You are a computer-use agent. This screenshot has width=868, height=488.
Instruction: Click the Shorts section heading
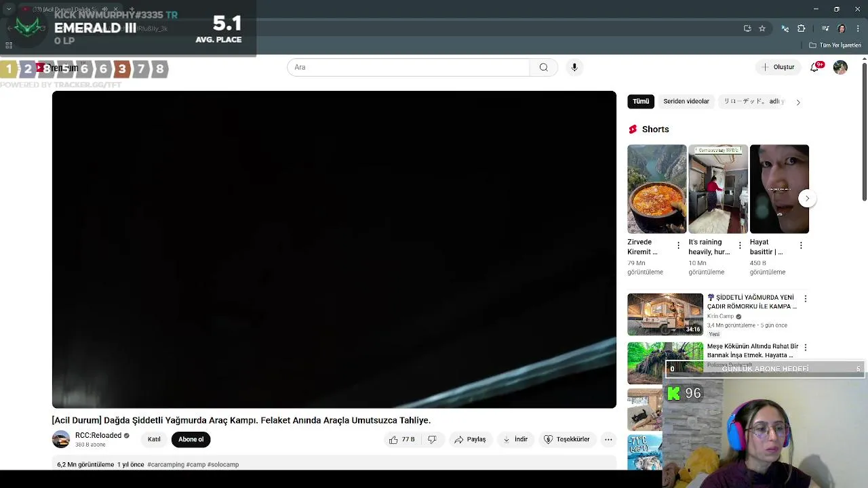[x=655, y=129]
